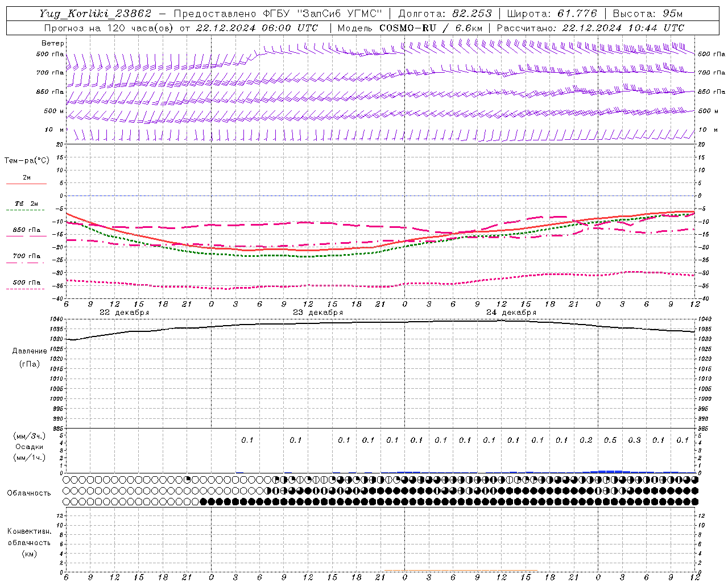The image size is (728, 582).
Task: Click the (км) units label
Action: pyautogui.click(x=30, y=554)
